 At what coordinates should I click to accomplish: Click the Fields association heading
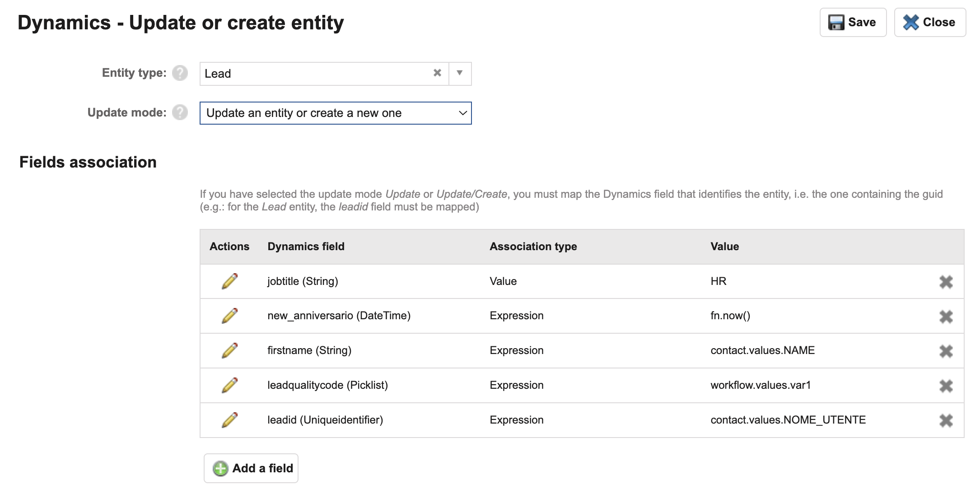click(x=88, y=162)
